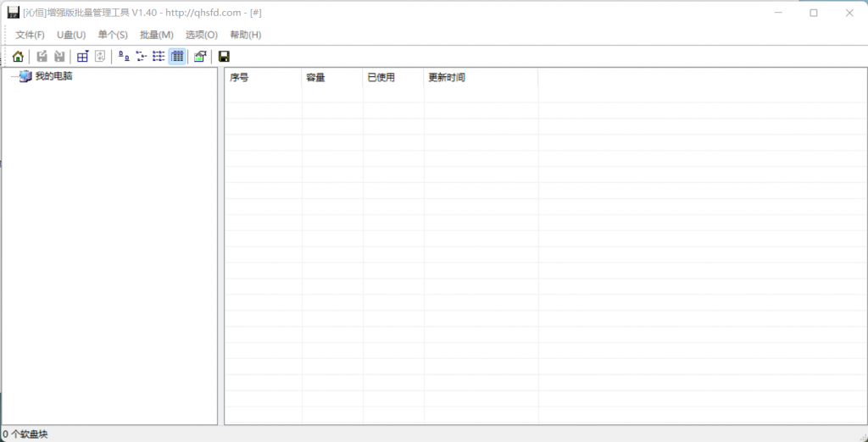Click the status bar text 0 个软盘块
This screenshot has height=442, width=868.
[25, 434]
